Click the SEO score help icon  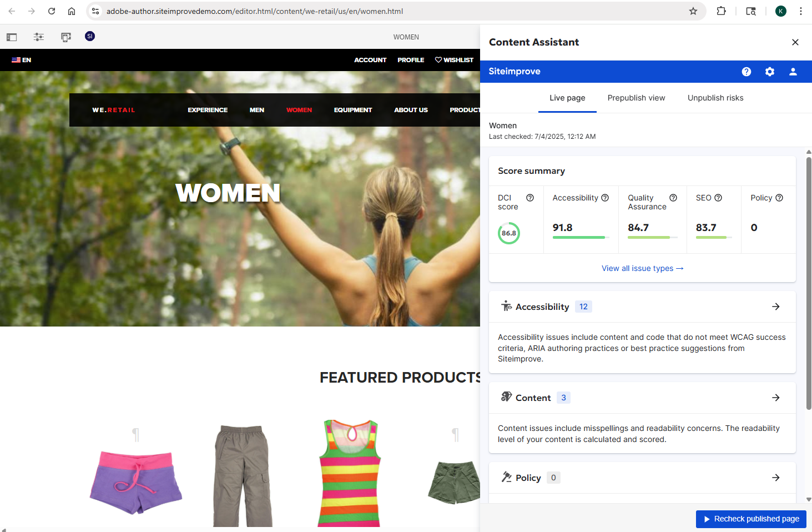coord(718,197)
